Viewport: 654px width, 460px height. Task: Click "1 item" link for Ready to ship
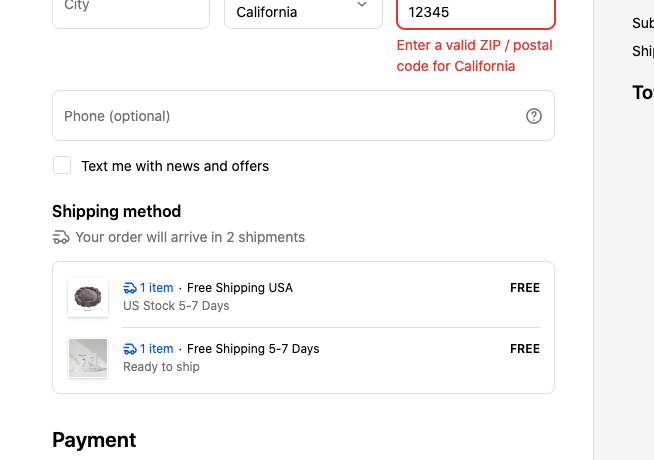click(156, 349)
